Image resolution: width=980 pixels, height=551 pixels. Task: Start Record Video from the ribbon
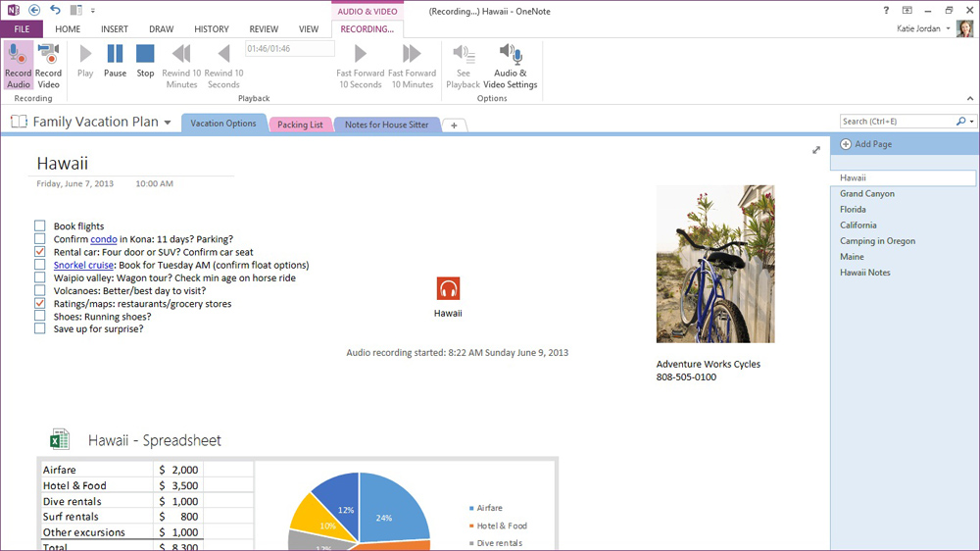click(48, 66)
